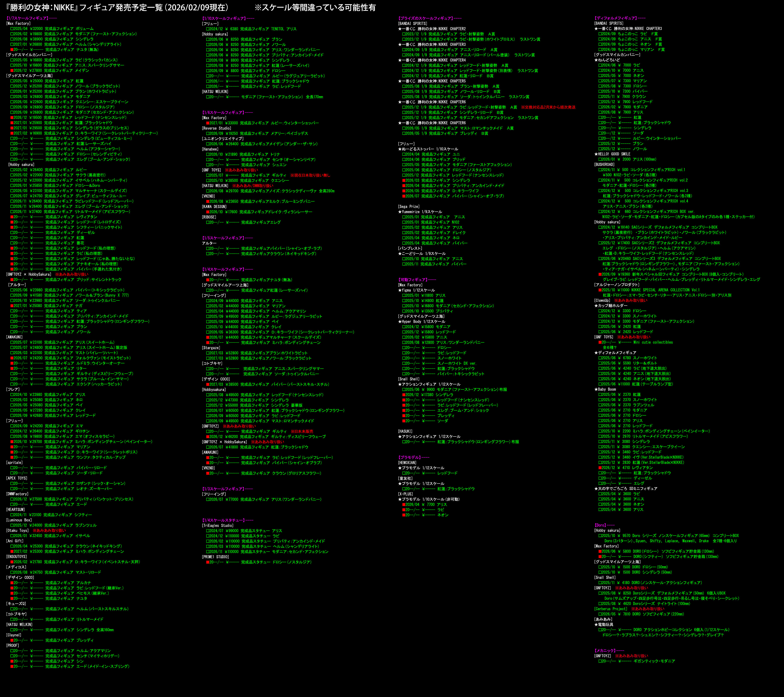Click the star before HELLO! GOOD SMILE

tap(596, 154)
